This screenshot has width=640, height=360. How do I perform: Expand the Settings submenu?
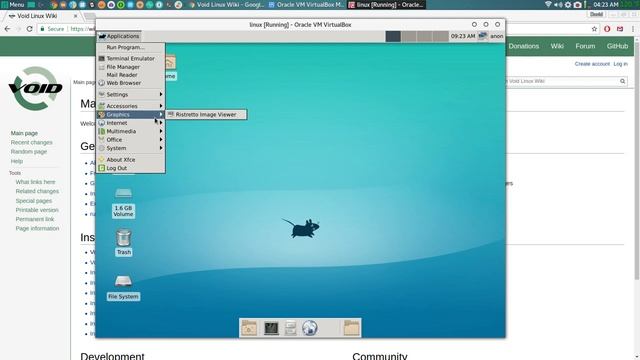pyautogui.click(x=131, y=94)
